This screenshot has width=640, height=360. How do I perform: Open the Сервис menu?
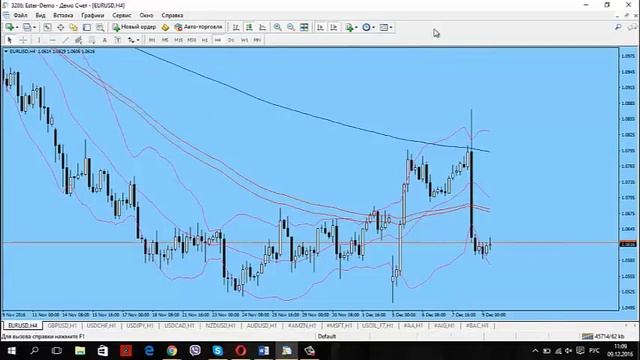[x=122, y=15]
